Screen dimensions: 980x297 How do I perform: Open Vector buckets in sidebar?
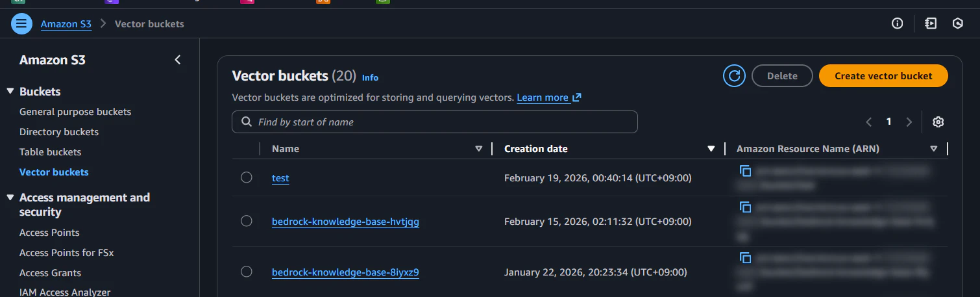click(x=54, y=172)
